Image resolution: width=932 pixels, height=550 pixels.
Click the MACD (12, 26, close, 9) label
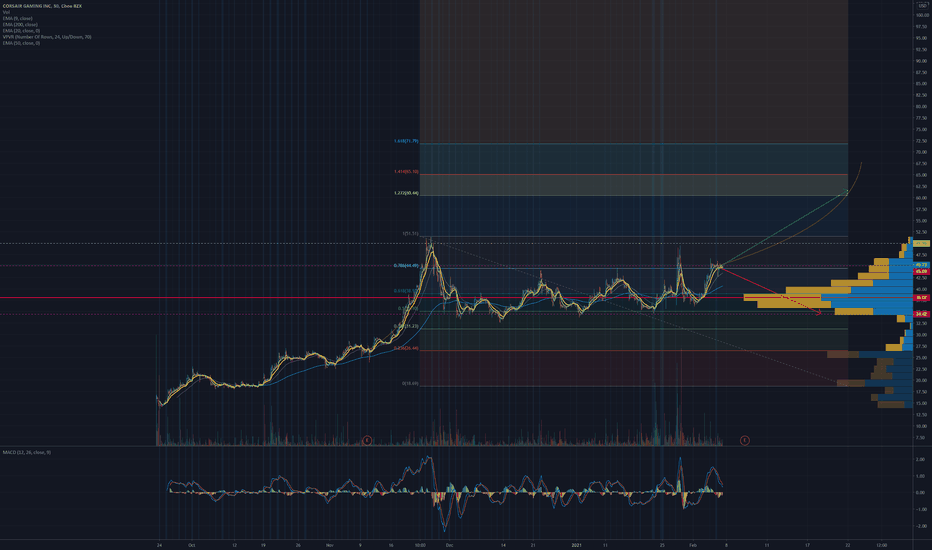tap(27, 452)
